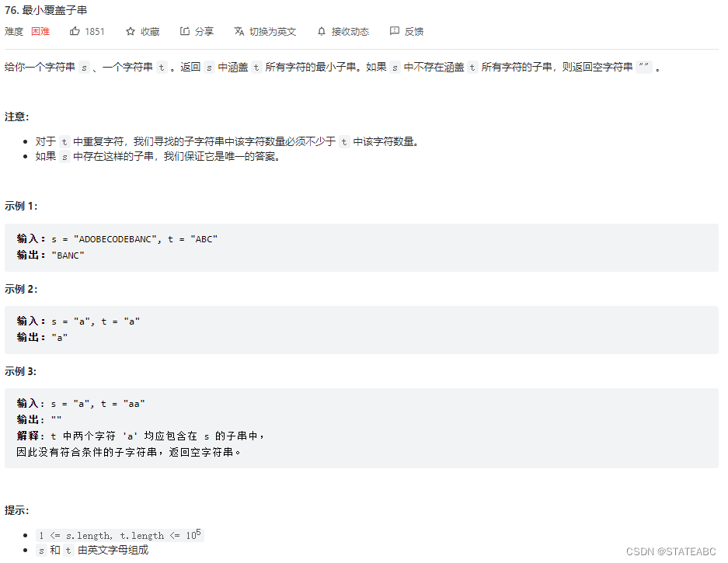Click the line 因此没有符合条件的子字符串
The height and width of the screenshot is (563, 728).
pos(129,452)
